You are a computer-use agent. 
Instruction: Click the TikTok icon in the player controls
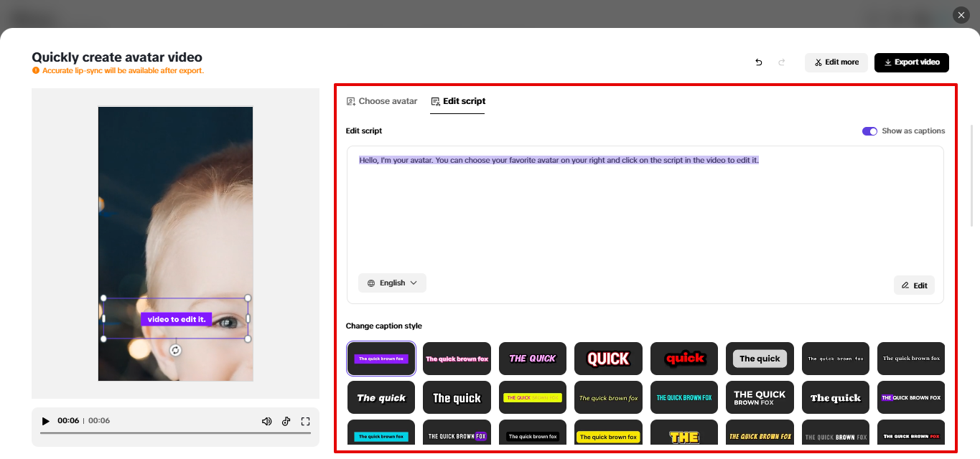[286, 422]
